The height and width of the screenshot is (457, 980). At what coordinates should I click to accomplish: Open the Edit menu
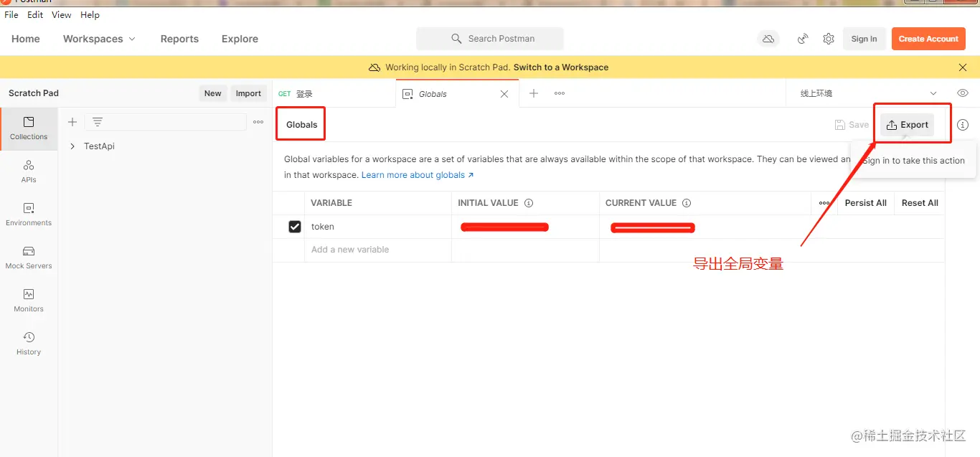tap(35, 14)
